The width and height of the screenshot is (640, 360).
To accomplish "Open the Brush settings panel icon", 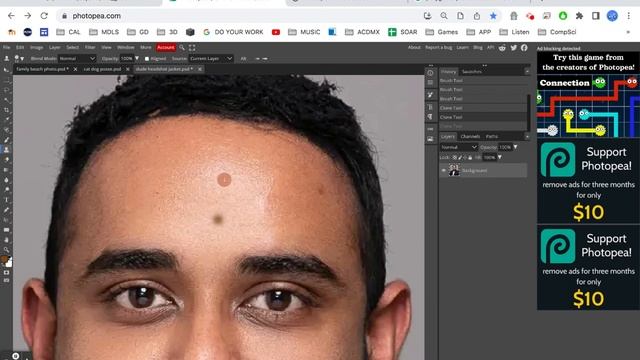I will pyautogui.click(x=430, y=95).
